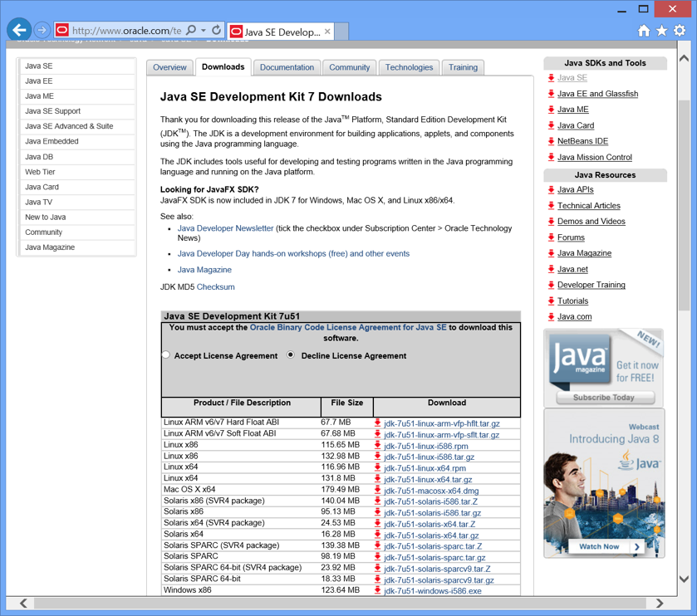Switch to the Overview tab
The image size is (697, 616).
click(169, 67)
